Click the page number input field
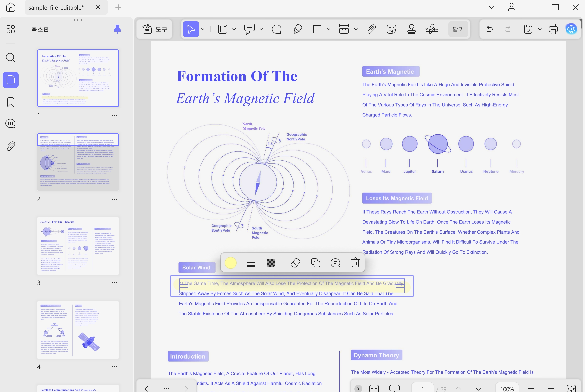The image size is (585, 392). 423,389
